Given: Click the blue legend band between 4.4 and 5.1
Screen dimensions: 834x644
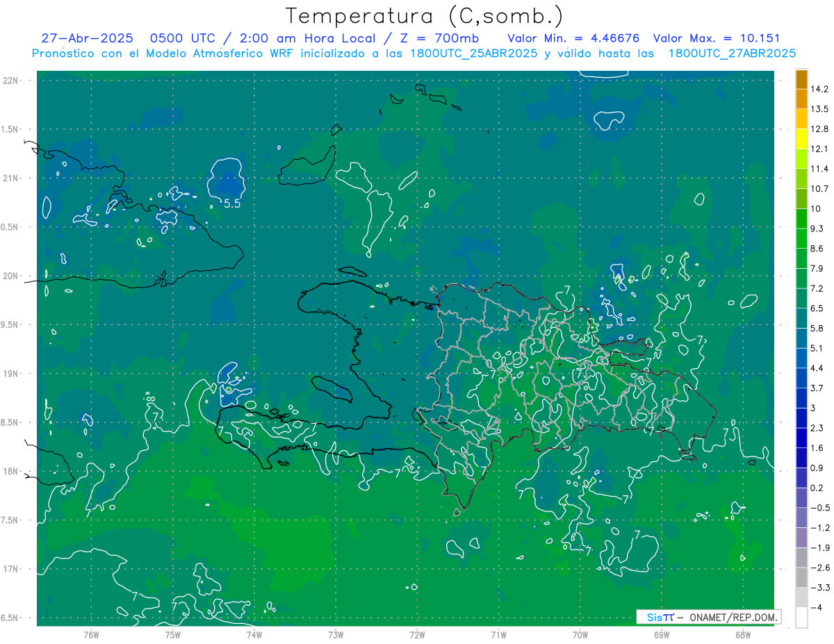Looking at the screenshot, I should click(x=801, y=358).
